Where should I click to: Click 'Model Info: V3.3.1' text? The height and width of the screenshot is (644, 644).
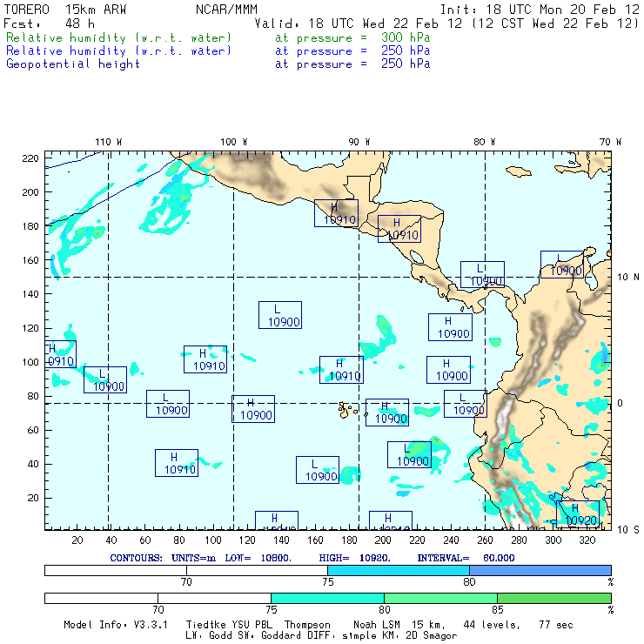(116, 625)
